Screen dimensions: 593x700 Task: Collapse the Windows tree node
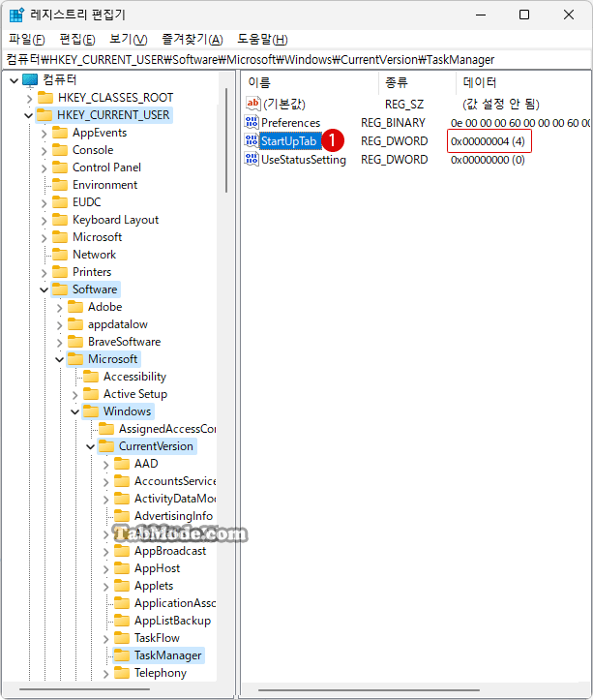(x=74, y=412)
